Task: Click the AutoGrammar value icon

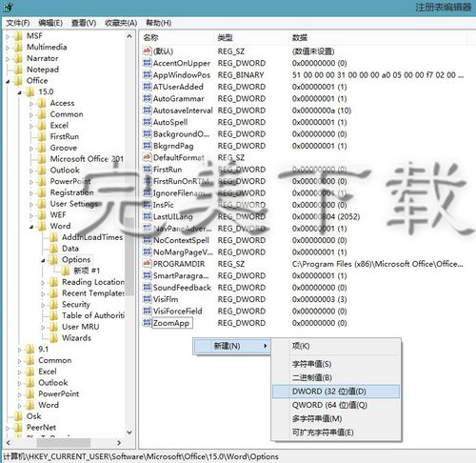Action: coord(147,98)
